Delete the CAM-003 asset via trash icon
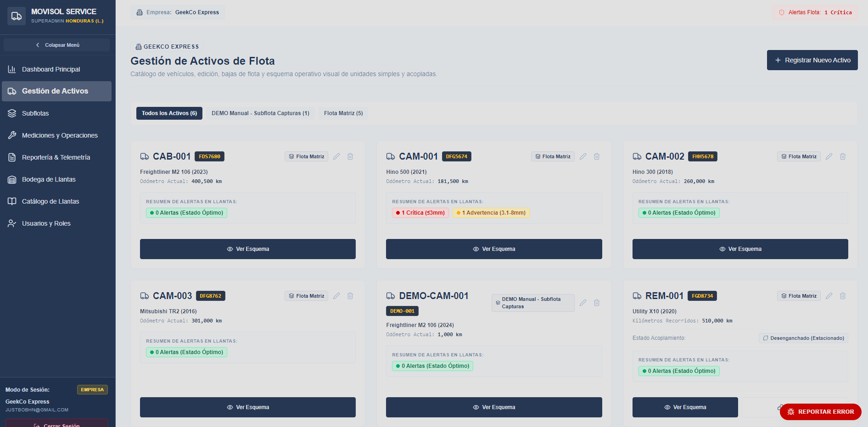 click(350, 296)
